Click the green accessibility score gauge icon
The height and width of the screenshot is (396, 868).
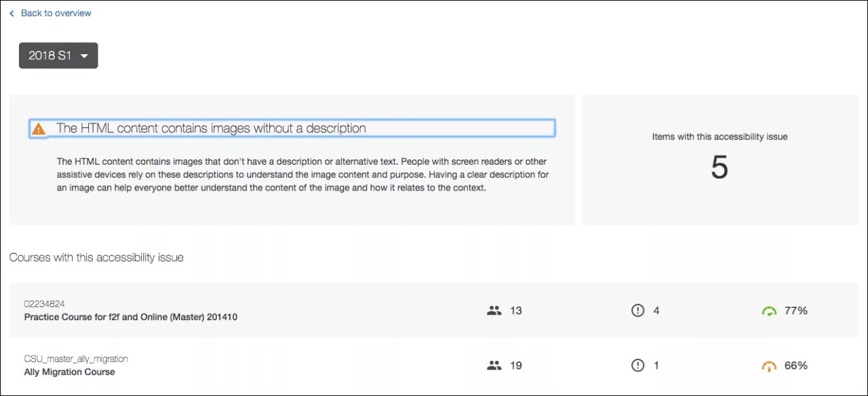click(x=769, y=311)
